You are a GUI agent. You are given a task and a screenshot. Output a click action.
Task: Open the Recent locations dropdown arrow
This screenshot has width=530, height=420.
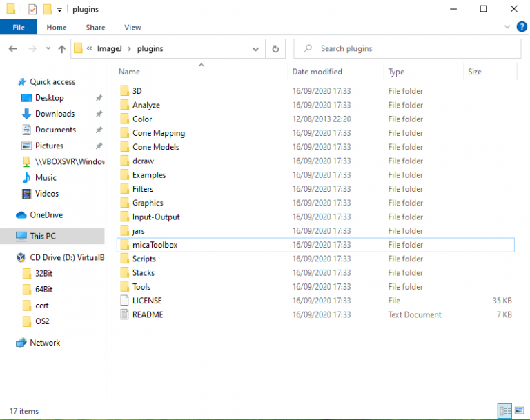tap(47, 49)
